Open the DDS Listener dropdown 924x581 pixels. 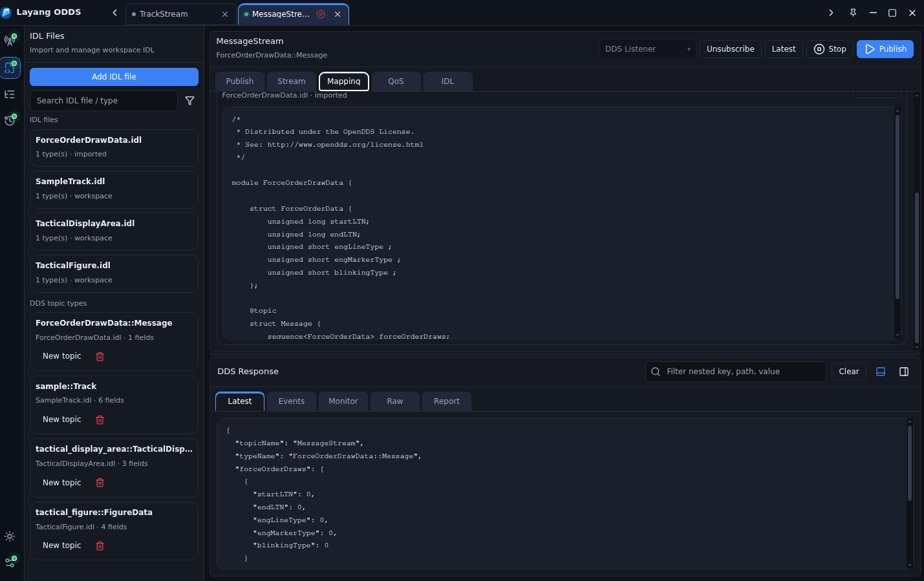[x=647, y=49]
